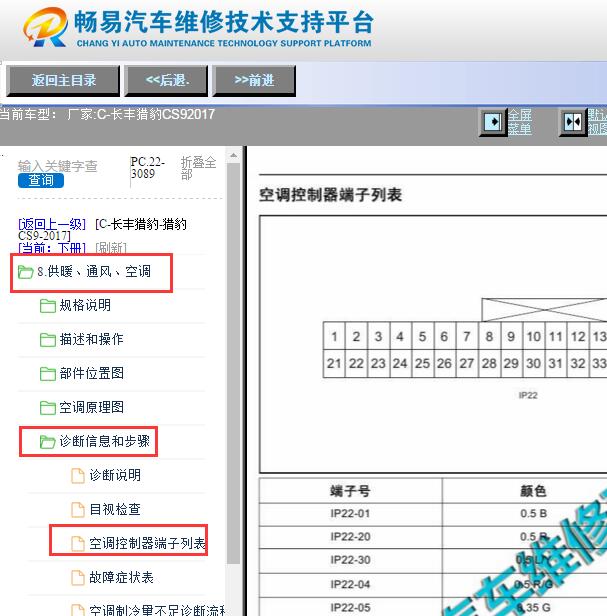The width and height of the screenshot is (607, 616).
Task: Click the 返回主目录 button
Action: pos(63,81)
